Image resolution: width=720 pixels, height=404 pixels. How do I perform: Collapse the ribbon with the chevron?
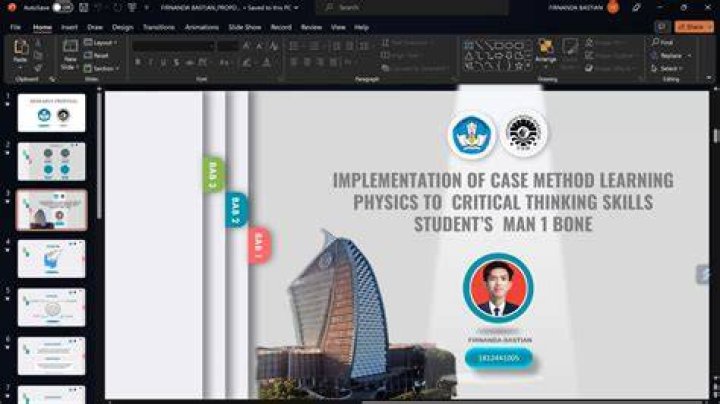tap(709, 79)
